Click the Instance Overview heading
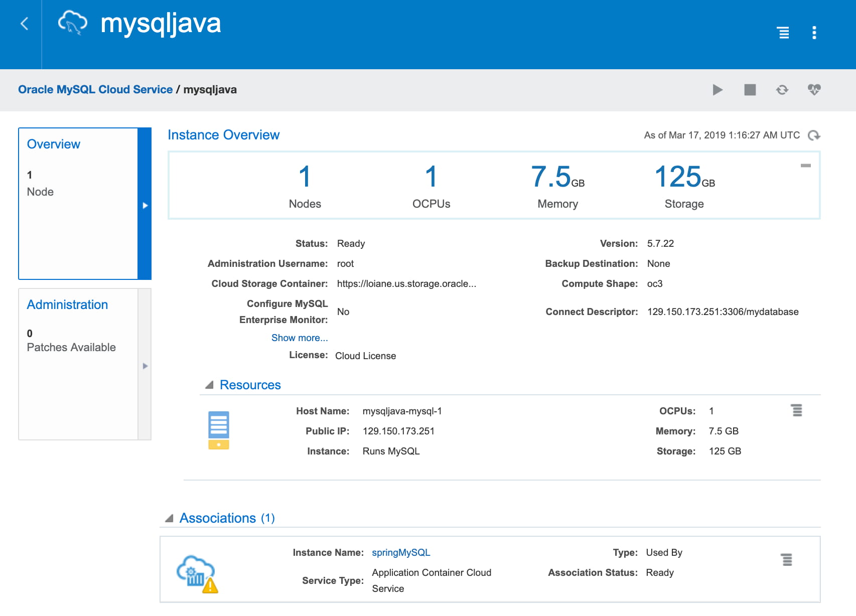The image size is (856, 616). pyautogui.click(x=223, y=135)
